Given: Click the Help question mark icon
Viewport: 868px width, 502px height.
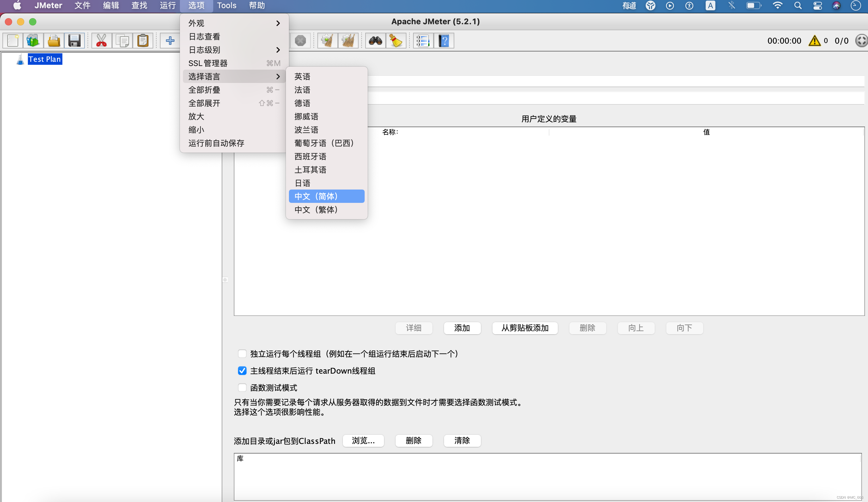Looking at the screenshot, I should coord(444,41).
